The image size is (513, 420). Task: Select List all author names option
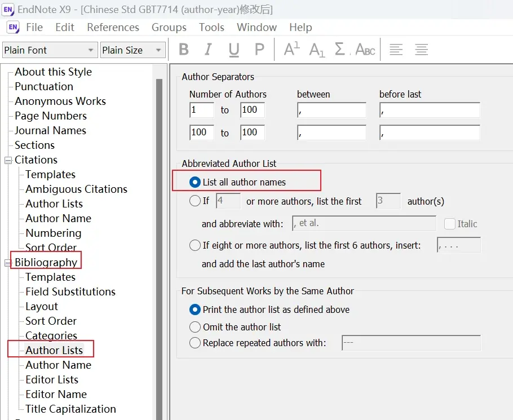click(x=195, y=182)
